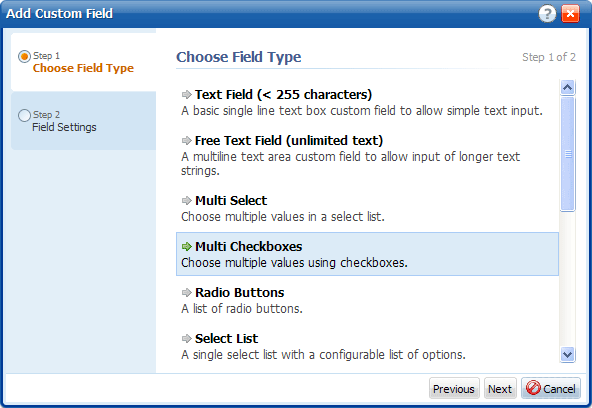The height and width of the screenshot is (408, 592).
Task: Click the arrow icon next to Multi Select
Action: [x=187, y=200]
